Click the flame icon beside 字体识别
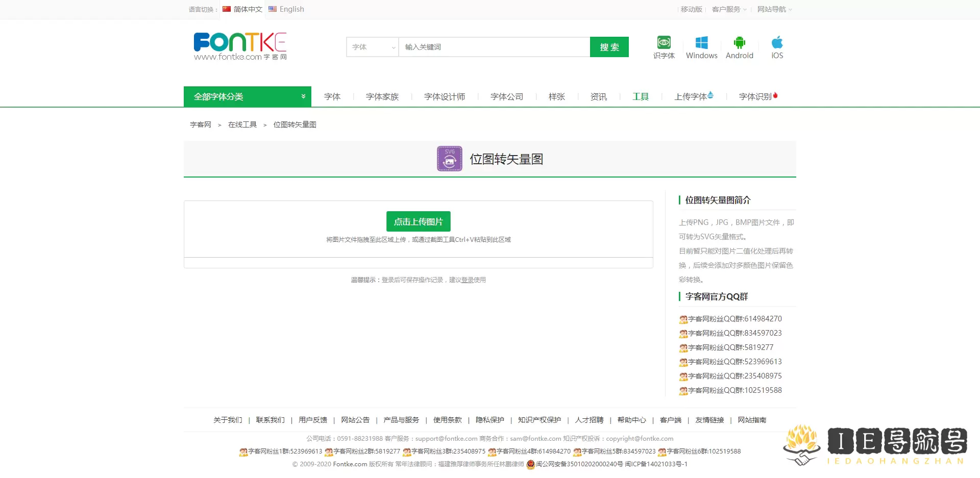Viewport: 980px width, 478px height. pos(775,94)
